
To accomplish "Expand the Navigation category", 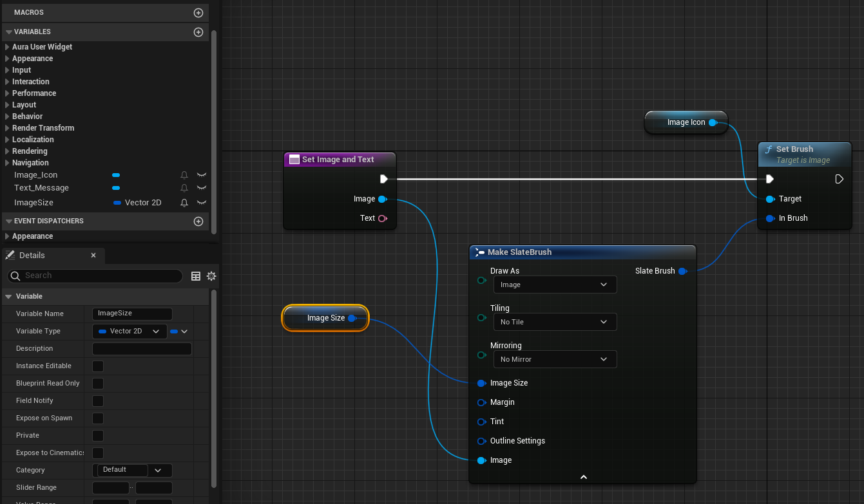I will 7,163.
